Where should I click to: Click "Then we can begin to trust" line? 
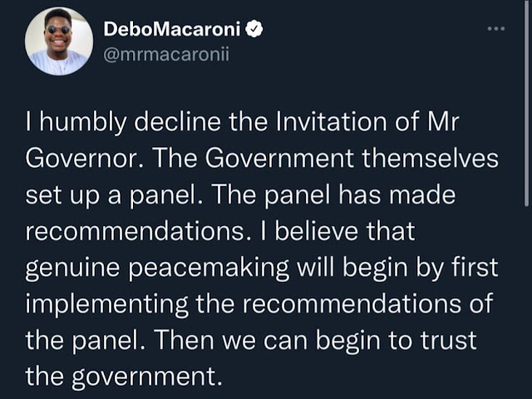click(316, 340)
